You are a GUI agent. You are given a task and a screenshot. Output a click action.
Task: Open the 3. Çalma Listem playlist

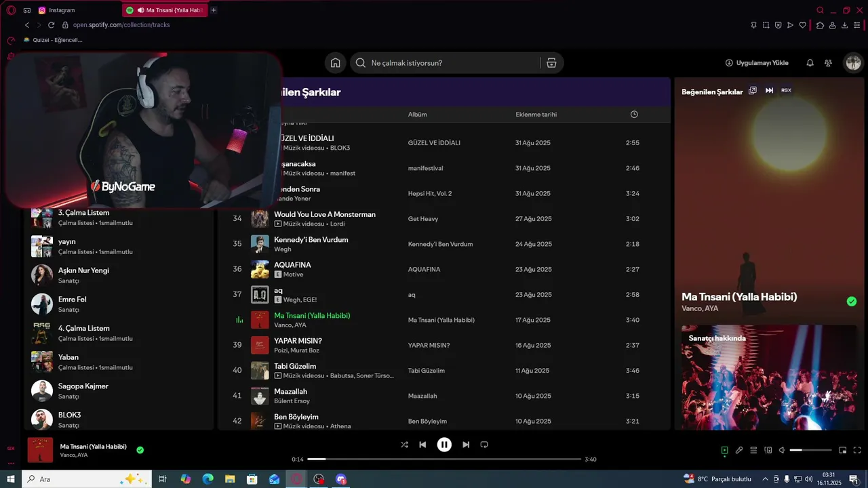(x=119, y=218)
